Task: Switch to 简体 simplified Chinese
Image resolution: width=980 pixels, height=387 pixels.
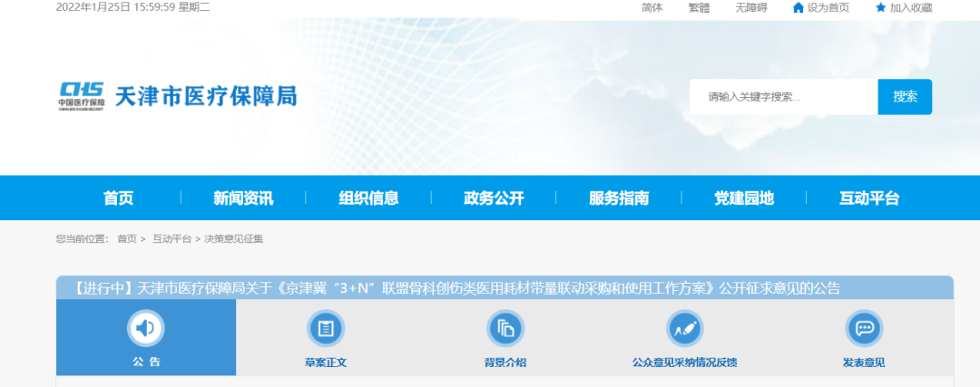Action: (652, 7)
